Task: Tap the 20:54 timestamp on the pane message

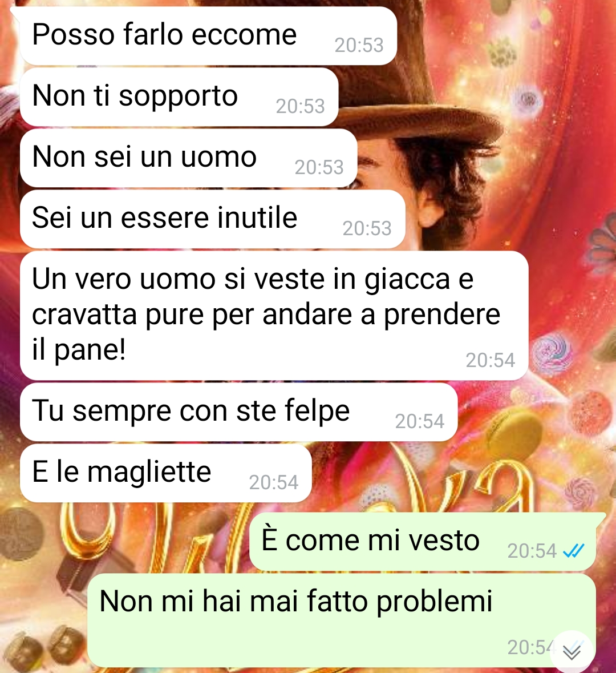Action: pyautogui.click(x=491, y=361)
